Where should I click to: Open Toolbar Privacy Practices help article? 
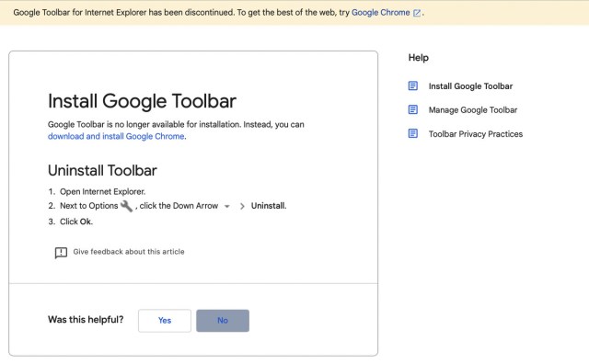pyautogui.click(x=476, y=134)
